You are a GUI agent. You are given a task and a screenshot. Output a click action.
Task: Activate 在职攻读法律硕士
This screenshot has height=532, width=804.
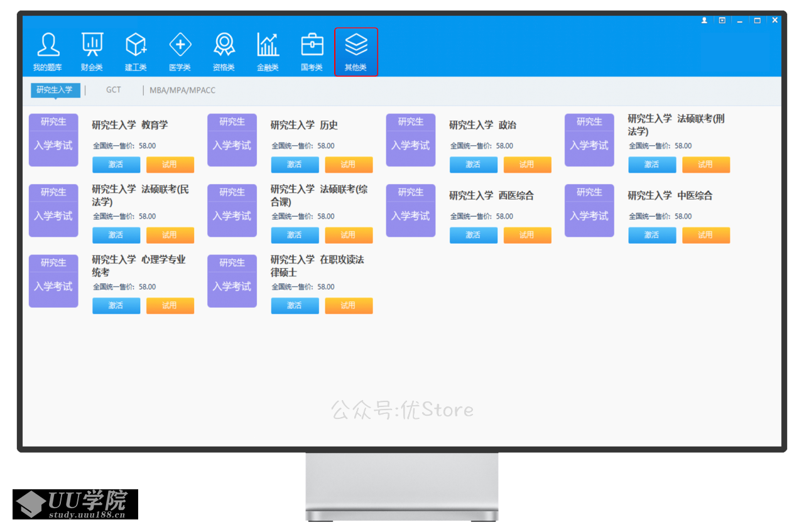coord(295,305)
